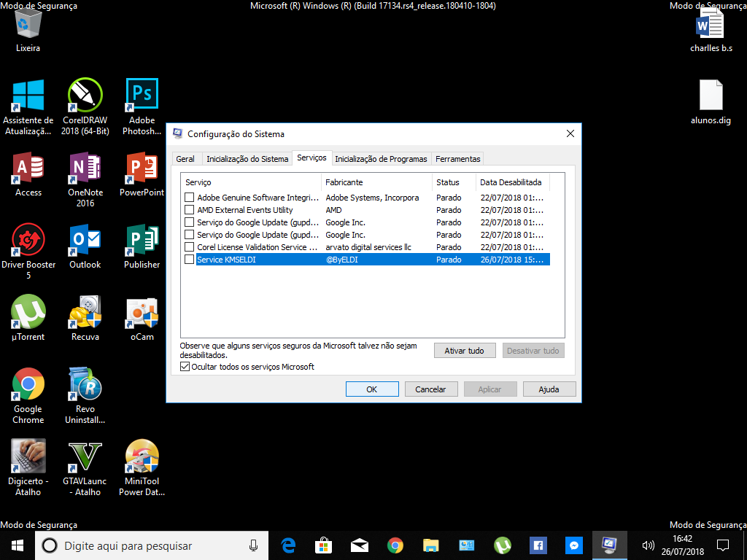747x560 pixels.
Task: Click the System Configuration taskbar button
Action: coord(609,545)
